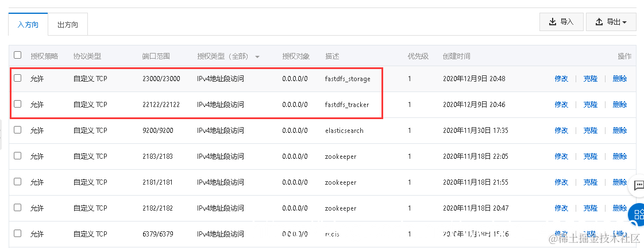Viewport: 644px width, 248px height.
Task: Click the 优先级 column header
Action: (418, 56)
